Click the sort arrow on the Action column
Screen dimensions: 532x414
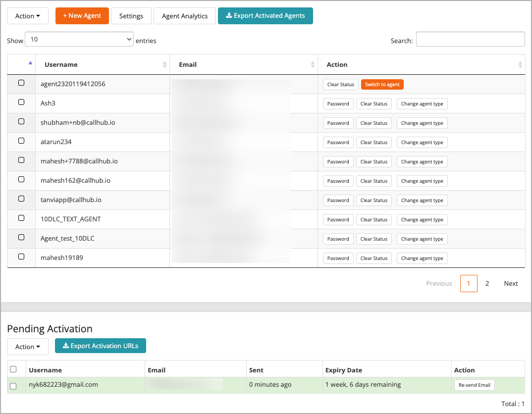[x=520, y=64]
